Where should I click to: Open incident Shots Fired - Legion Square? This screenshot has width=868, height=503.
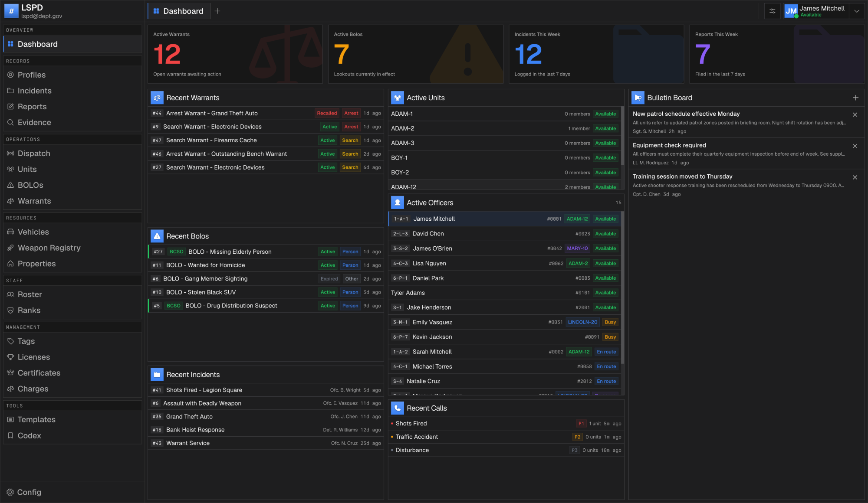(x=266, y=390)
